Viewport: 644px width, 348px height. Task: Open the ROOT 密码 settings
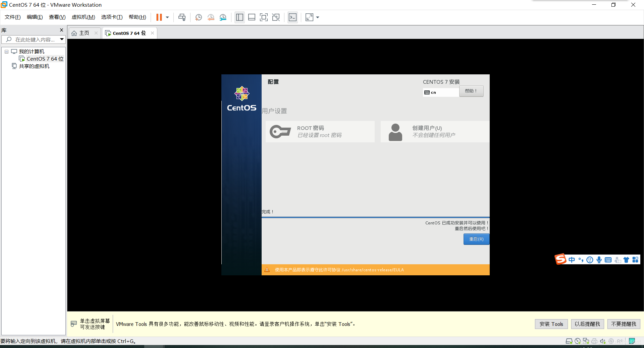pyautogui.click(x=320, y=132)
